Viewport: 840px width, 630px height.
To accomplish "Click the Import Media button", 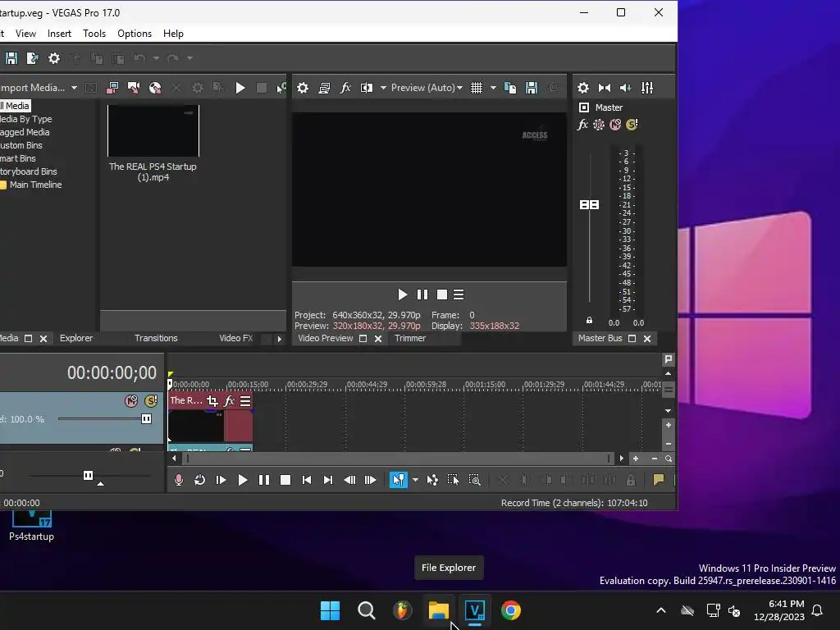I will 32,88.
